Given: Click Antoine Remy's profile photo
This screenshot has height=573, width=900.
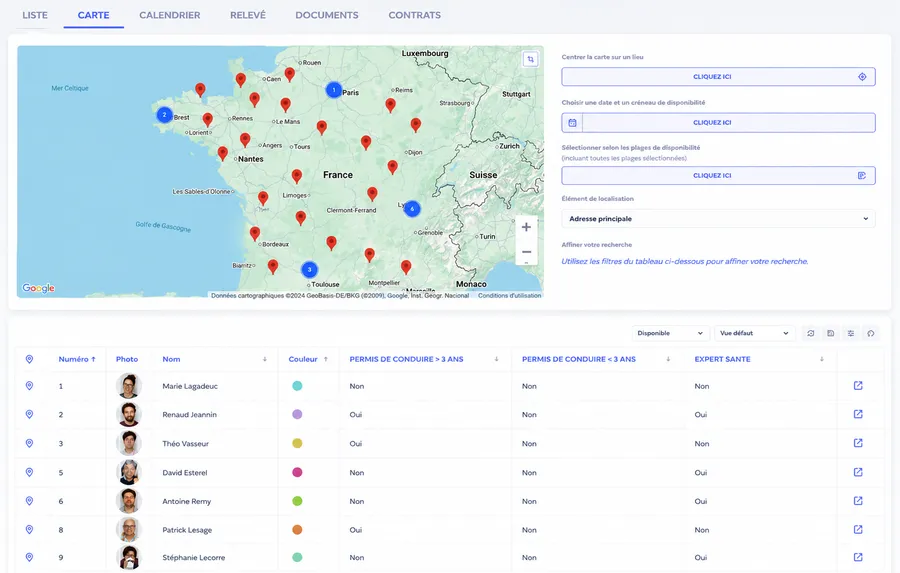Looking at the screenshot, I should coord(129,501).
